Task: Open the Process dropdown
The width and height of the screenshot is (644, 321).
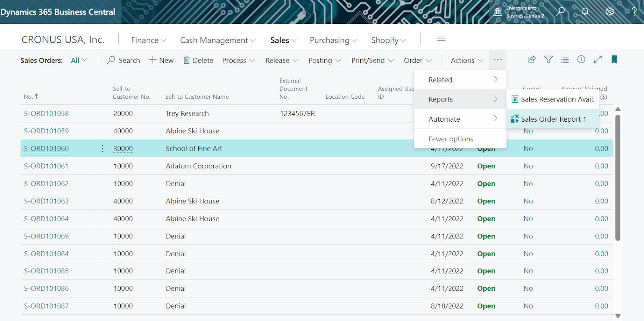Action: pyautogui.click(x=239, y=60)
